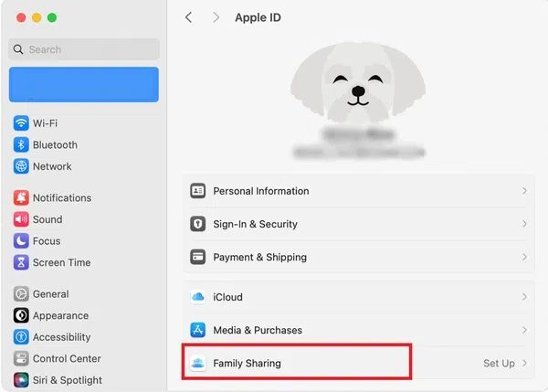Open Personal Information chevron
This screenshot has width=548, height=392.
pyautogui.click(x=524, y=191)
